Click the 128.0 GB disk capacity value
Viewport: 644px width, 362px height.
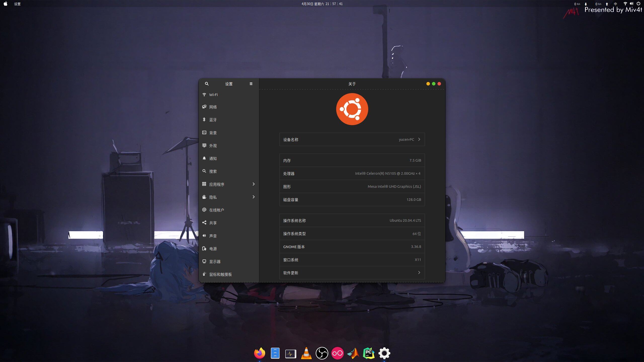click(414, 200)
